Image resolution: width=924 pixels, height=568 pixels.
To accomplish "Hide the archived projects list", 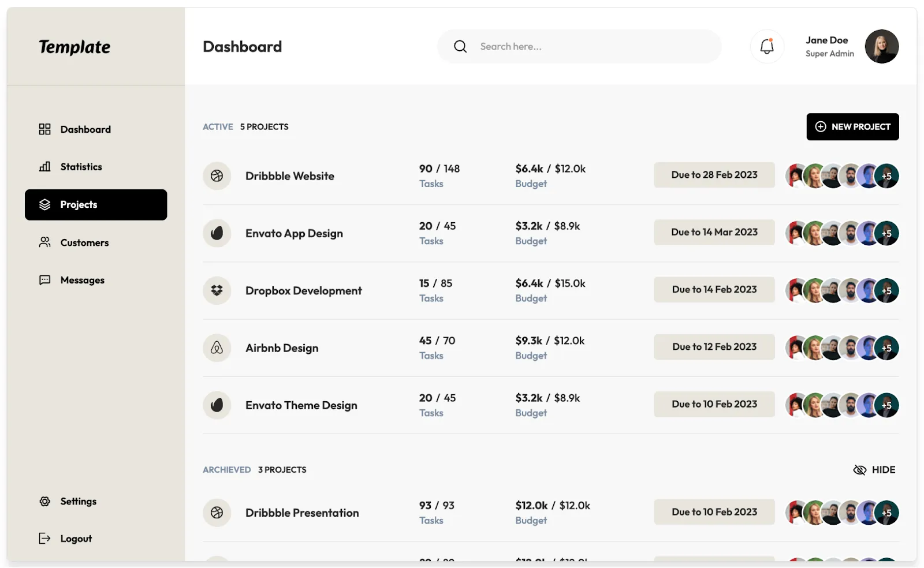I will pos(874,469).
